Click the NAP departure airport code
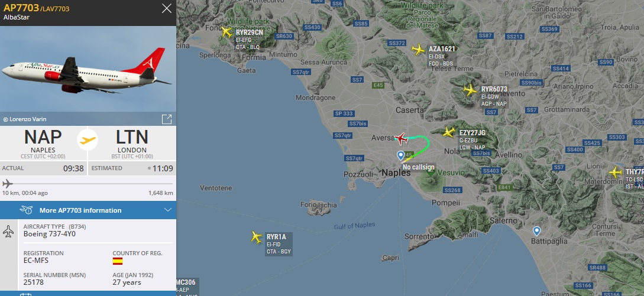 pos(43,137)
